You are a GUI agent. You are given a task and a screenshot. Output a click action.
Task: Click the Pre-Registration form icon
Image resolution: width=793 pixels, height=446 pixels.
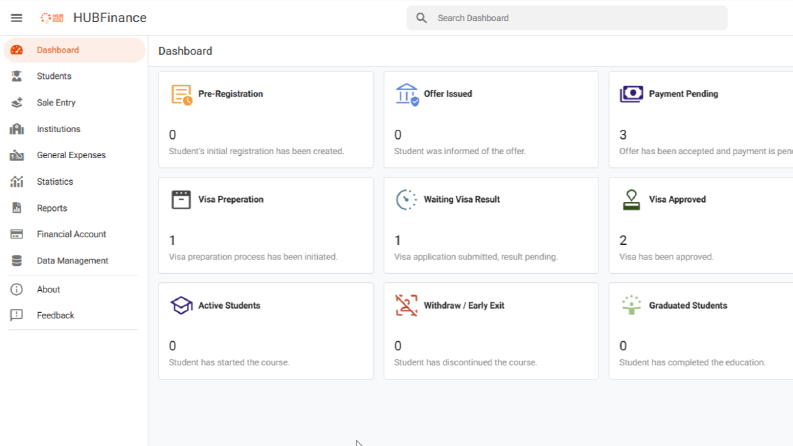pos(181,95)
